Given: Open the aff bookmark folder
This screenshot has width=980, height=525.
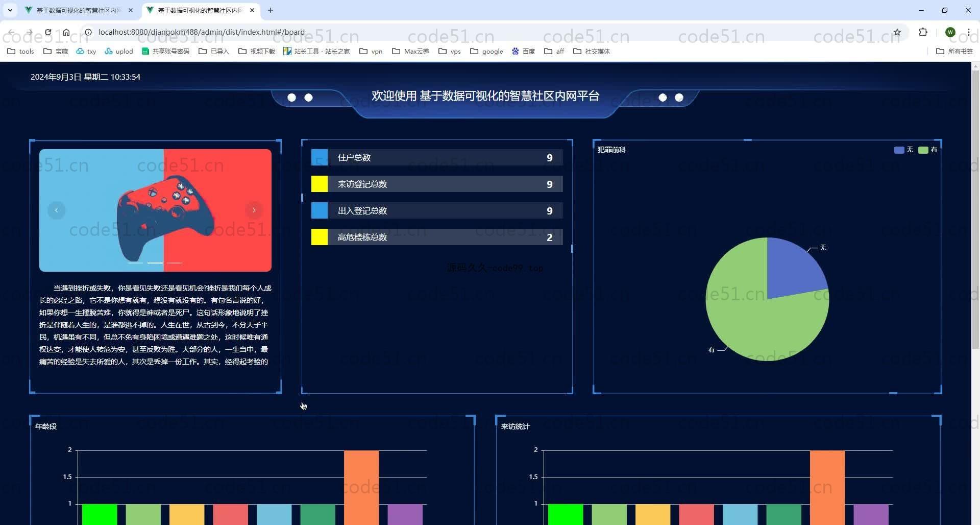Looking at the screenshot, I should tap(554, 51).
